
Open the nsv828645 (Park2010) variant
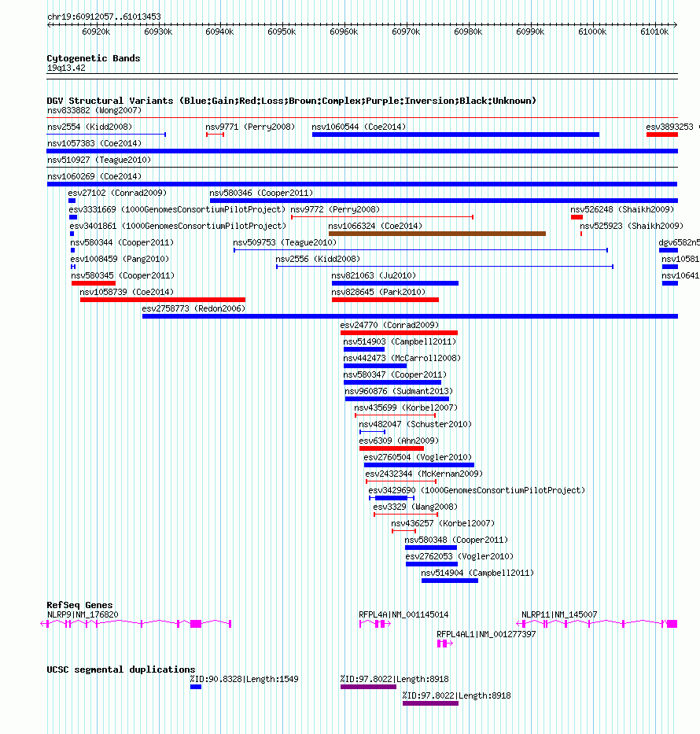click(378, 292)
